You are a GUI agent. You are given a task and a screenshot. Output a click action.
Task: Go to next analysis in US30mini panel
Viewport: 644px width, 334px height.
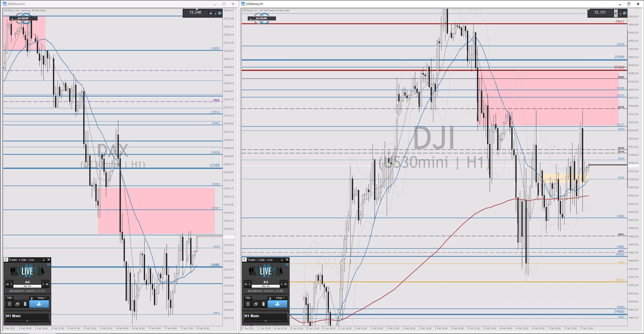(x=282, y=284)
